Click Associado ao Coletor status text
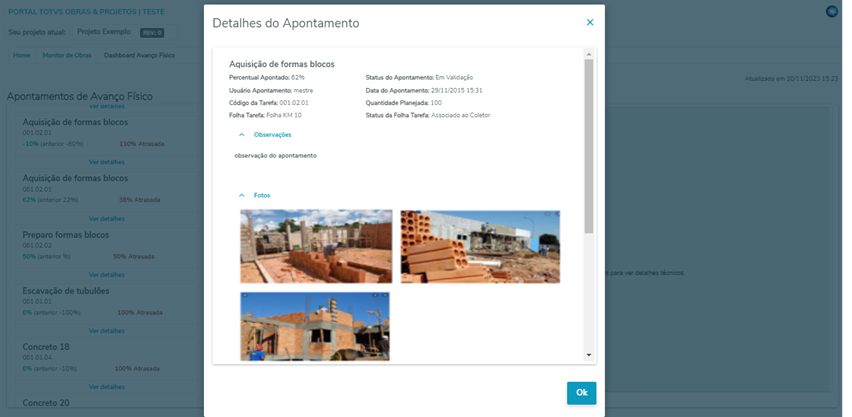Image resolution: width=852 pixels, height=417 pixels. click(x=461, y=115)
